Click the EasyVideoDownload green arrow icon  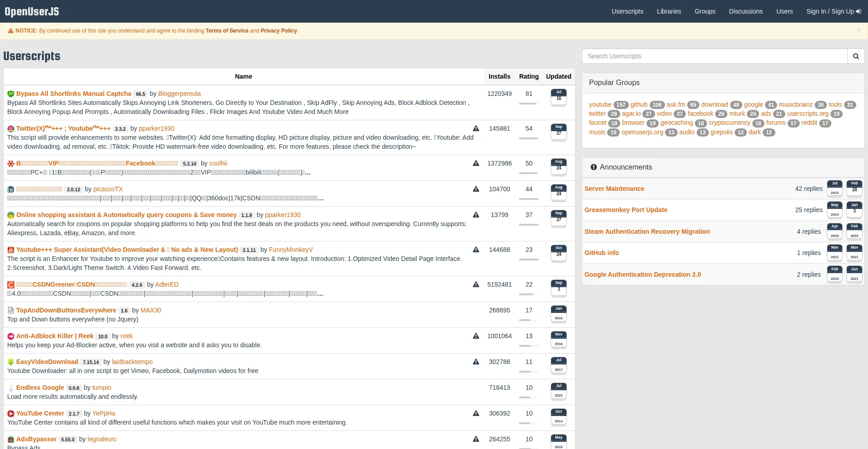tap(11, 362)
